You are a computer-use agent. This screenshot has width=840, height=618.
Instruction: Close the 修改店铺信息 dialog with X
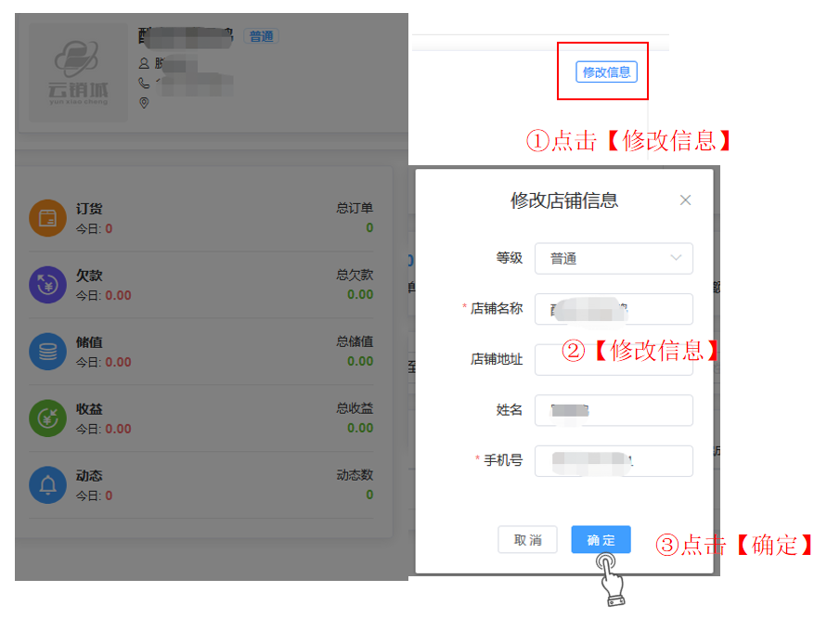(685, 200)
